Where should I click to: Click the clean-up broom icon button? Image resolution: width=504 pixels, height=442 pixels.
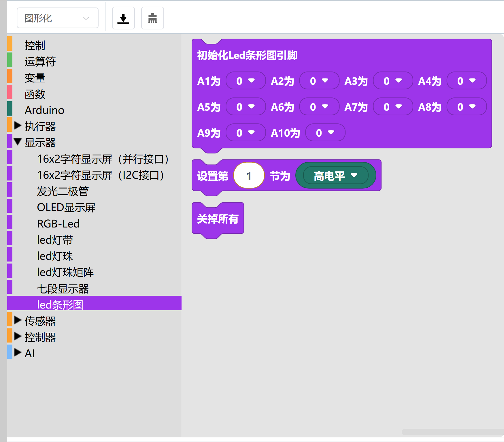pyautogui.click(x=152, y=18)
